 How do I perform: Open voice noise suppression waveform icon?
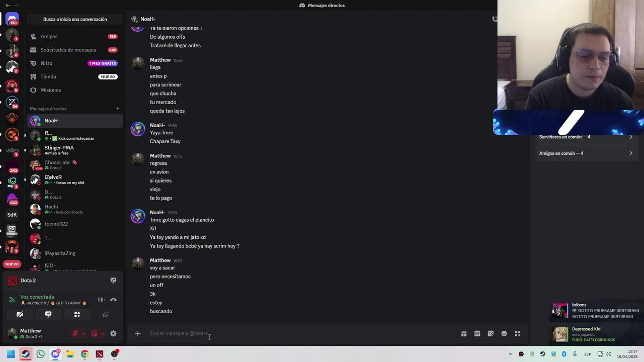[x=101, y=300]
